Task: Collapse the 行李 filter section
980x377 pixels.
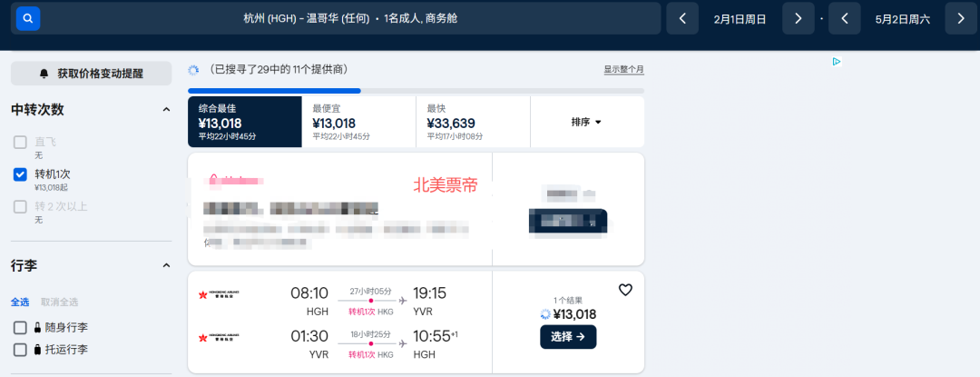Action: tap(166, 266)
